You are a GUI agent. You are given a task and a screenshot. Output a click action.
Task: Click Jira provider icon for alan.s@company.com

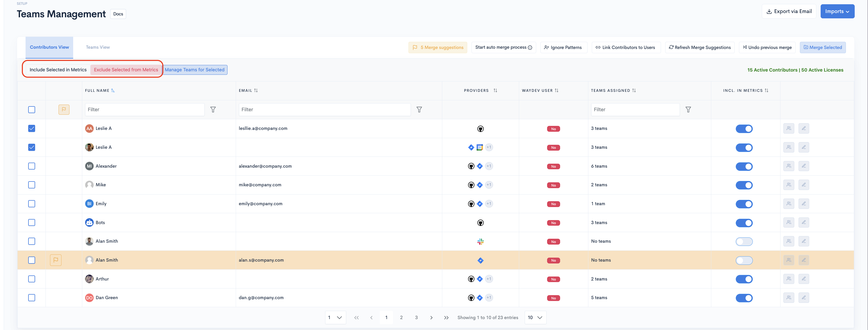click(x=481, y=260)
